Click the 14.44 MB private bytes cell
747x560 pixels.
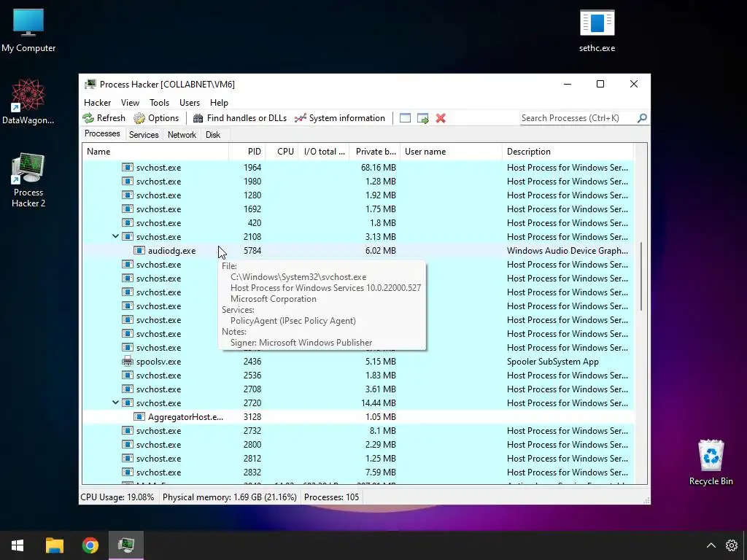(379, 402)
